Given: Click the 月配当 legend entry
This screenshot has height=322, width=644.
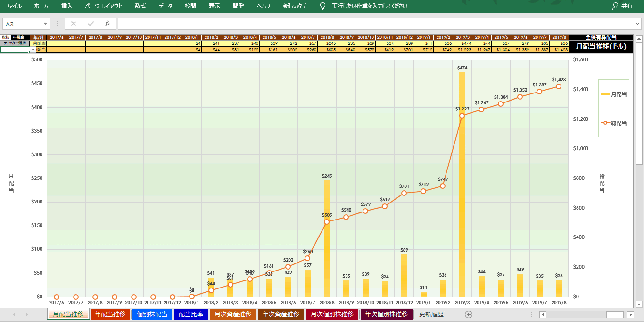Looking at the screenshot, I should point(614,94).
